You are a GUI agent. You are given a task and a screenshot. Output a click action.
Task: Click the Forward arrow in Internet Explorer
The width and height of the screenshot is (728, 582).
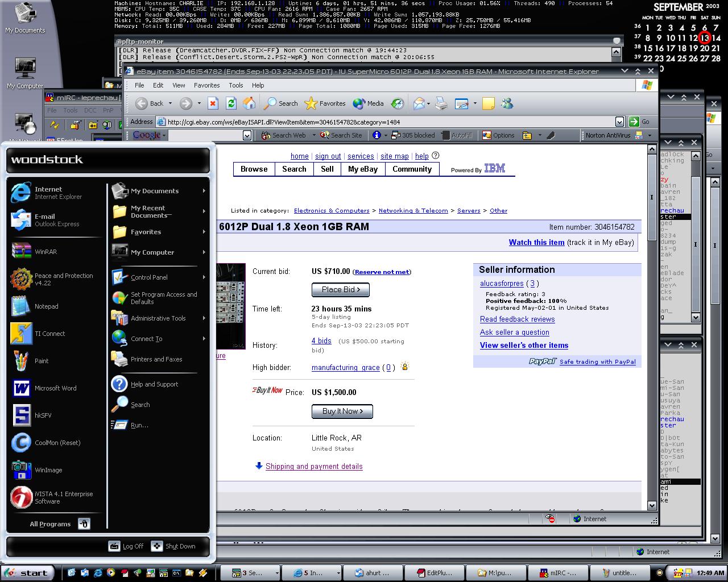(185, 103)
